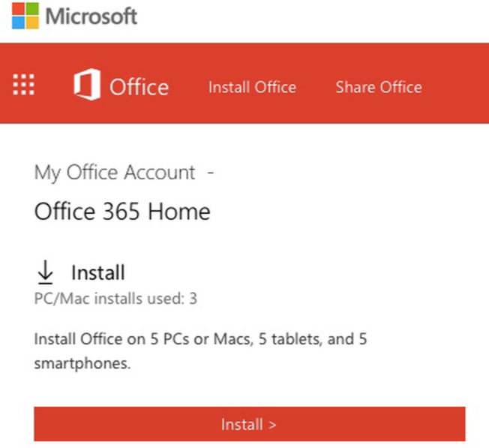489x448 pixels.
Task: Click the Office 365 Home title
Action: tap(122, 212)
